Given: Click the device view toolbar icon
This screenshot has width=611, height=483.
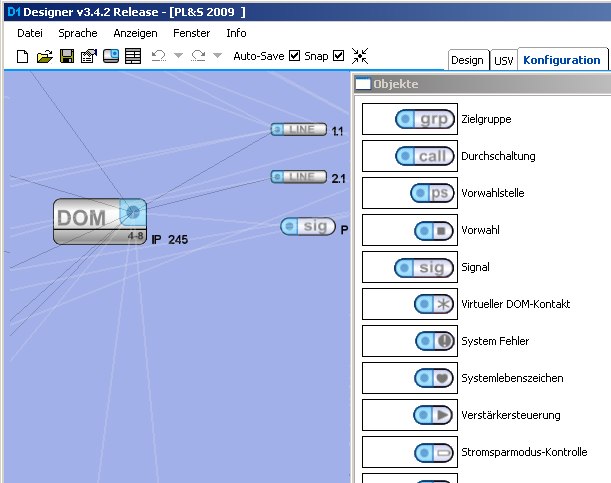Looking at the screenshot, I should [x=111, y=56].
